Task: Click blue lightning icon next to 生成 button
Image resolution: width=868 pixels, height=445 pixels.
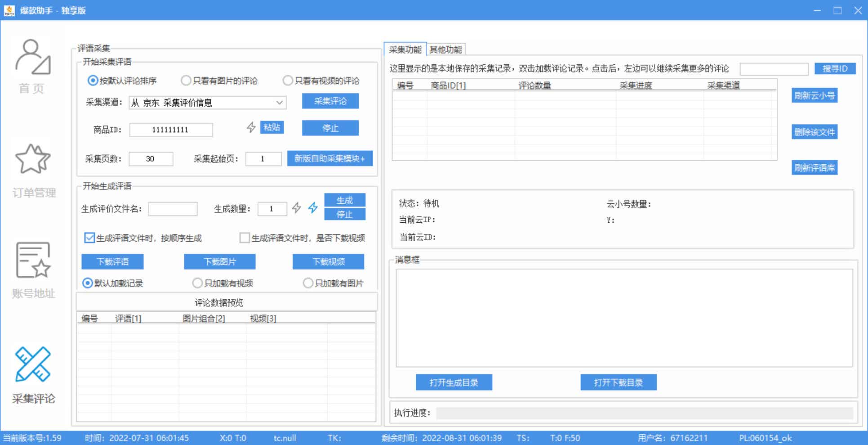Action: [x=313, y=208]
